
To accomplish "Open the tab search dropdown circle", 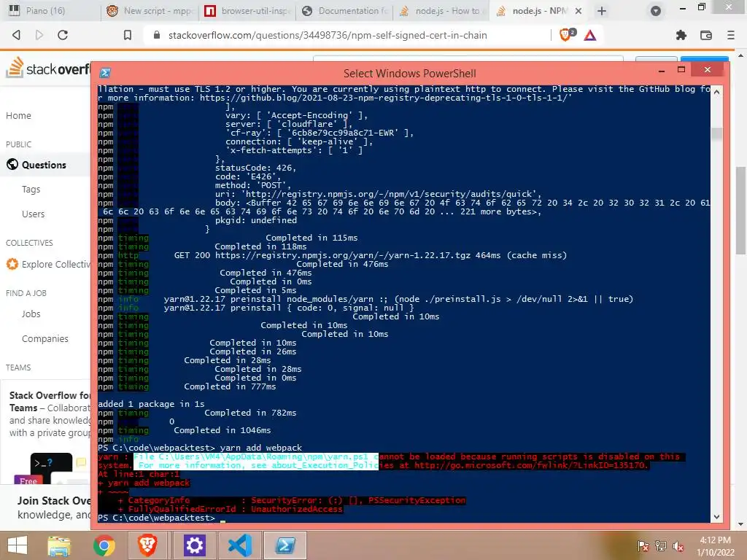I will coord(656,10).
